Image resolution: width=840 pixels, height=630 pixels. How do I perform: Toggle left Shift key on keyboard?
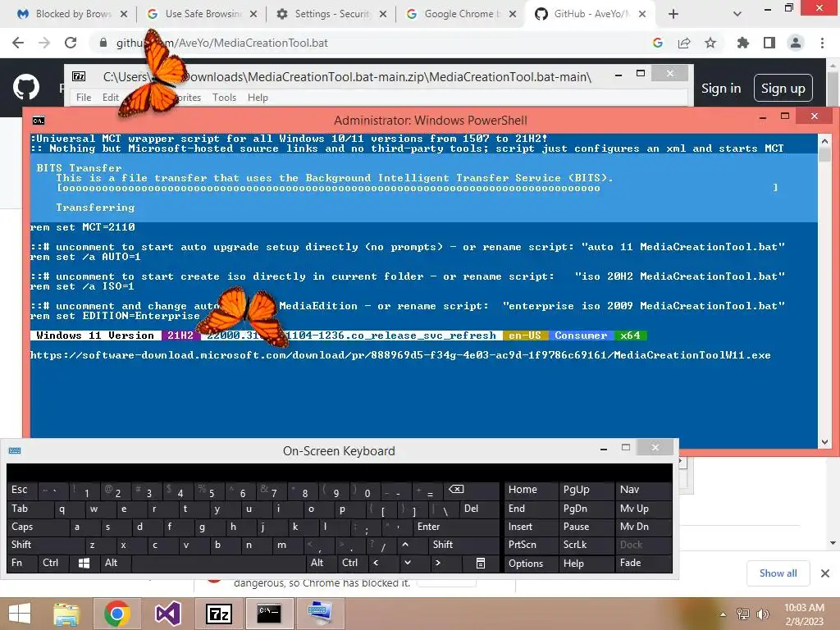[46, 545]
